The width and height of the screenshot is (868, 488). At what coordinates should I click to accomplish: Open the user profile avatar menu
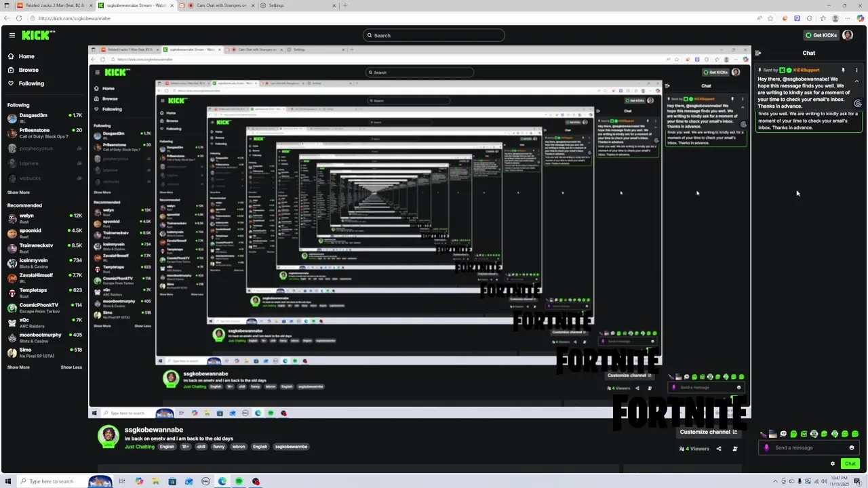848,35
